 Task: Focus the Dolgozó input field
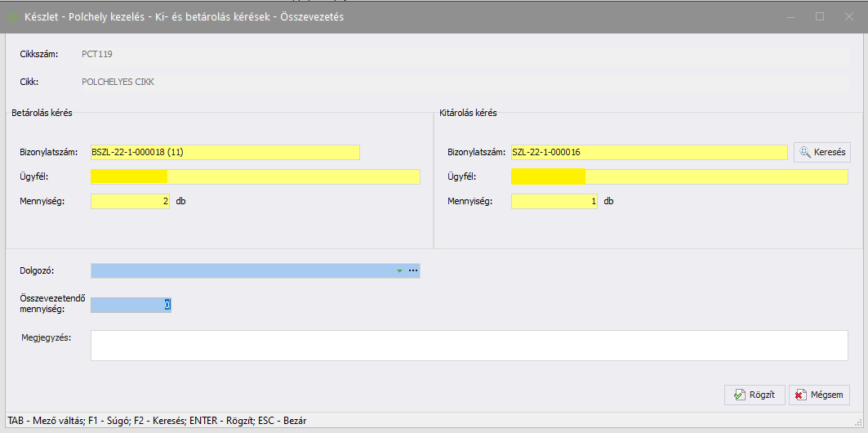[242, 270]
